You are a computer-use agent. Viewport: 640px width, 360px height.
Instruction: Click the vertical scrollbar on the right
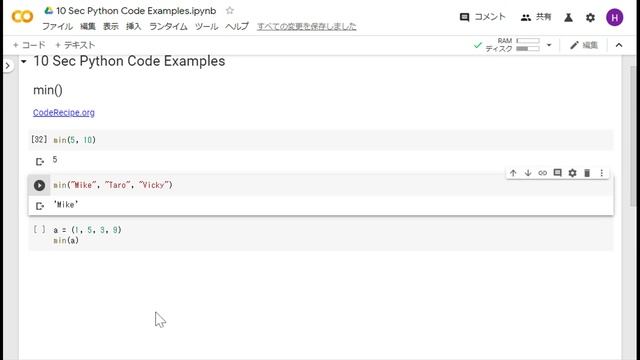pos(633,135)
